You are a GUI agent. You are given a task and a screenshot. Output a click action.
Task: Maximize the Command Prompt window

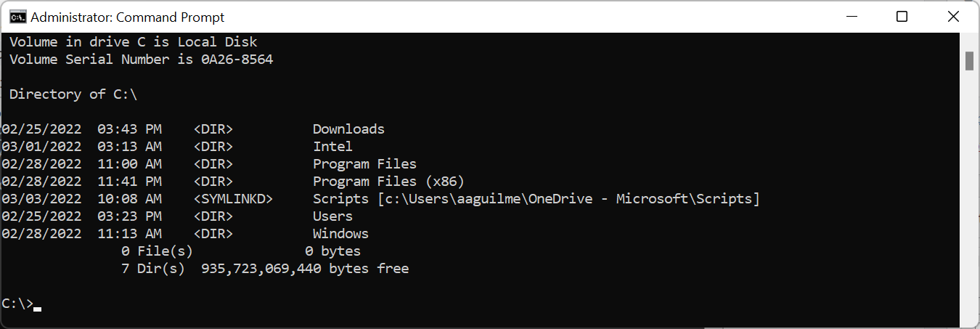click(x=902, y=17)
